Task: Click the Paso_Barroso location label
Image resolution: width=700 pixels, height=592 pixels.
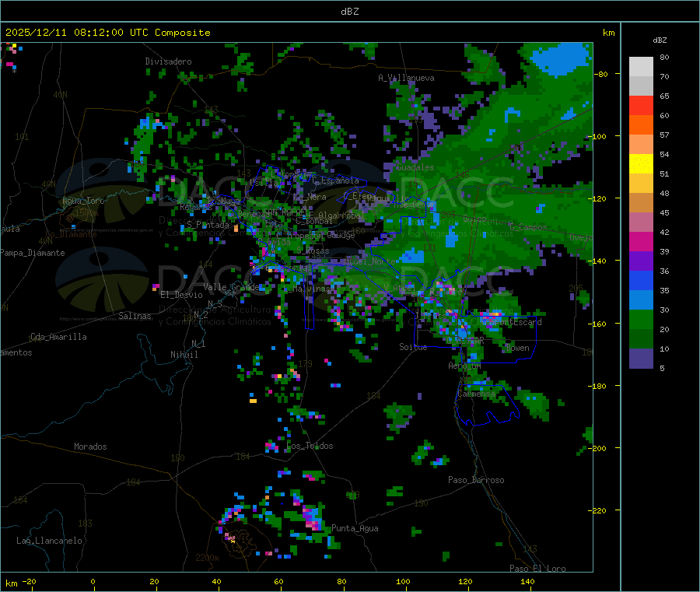Action: pos(476,481)
